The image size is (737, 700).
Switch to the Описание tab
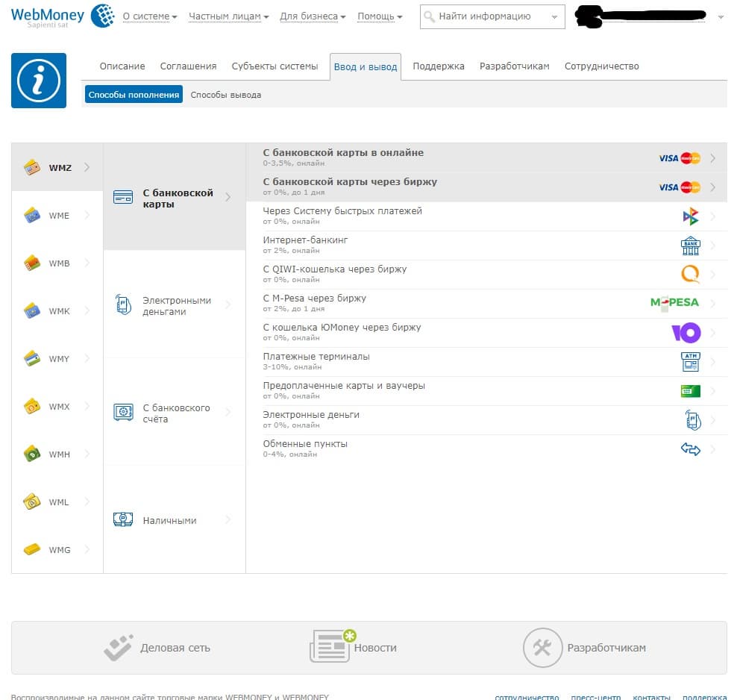(122, 66)
